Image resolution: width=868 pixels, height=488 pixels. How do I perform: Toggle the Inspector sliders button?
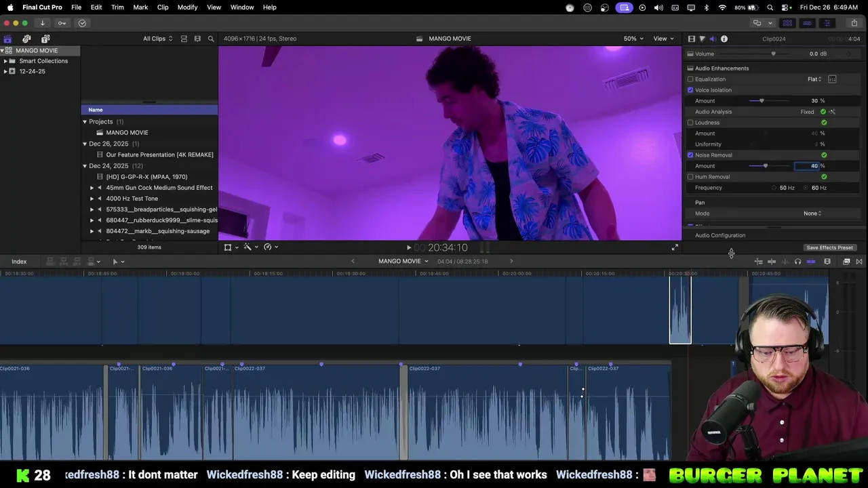point(827,23)
